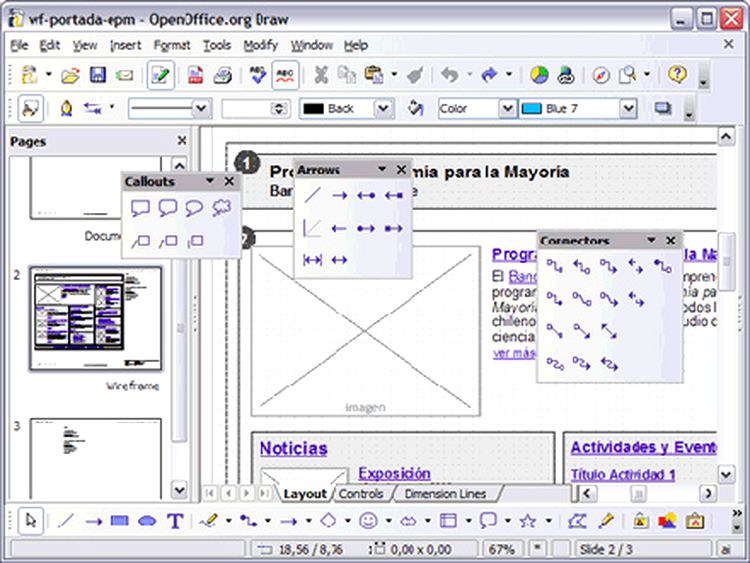Image resolution: width=750 pixels, height=563 pixels.
Task: Select the dimension line arrow in Arrows
Action: click(x=312, y=260)
